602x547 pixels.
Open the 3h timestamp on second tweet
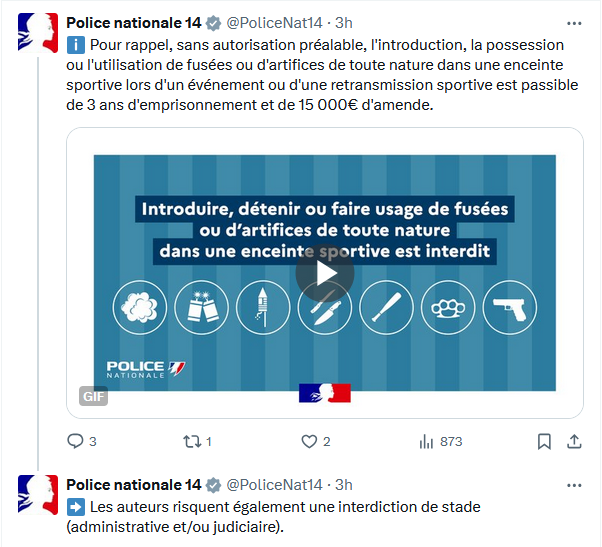coord(344,486)
